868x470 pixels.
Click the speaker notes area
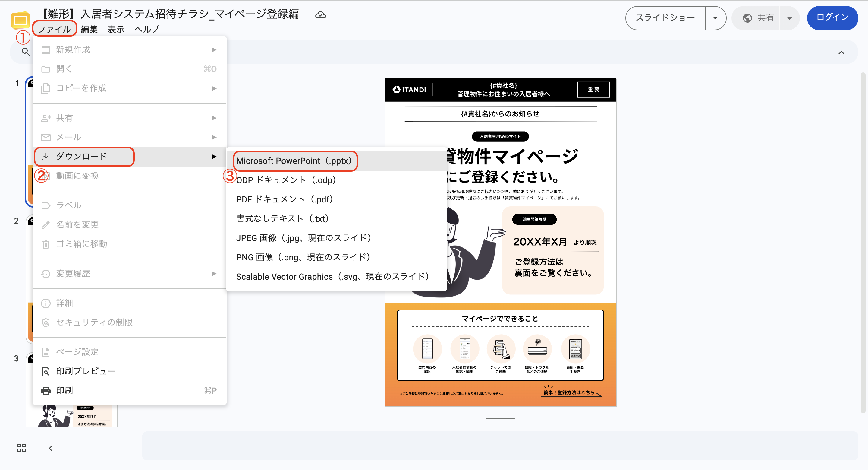pos(500,446)
